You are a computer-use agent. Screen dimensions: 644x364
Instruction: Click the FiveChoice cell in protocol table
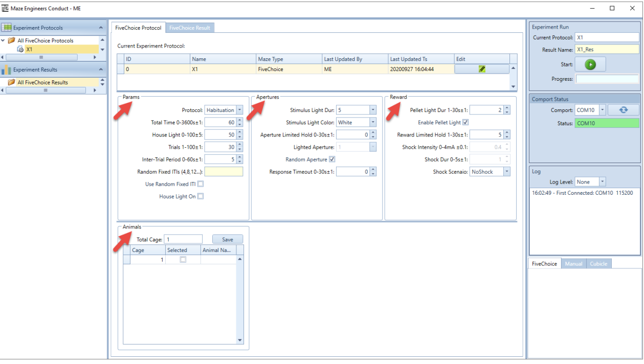click(x=289, y=69)
